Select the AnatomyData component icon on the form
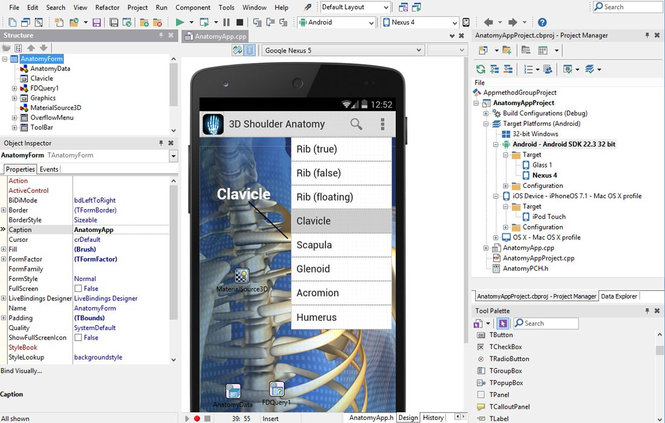Screen dimensions: 665x423 [x=233, y=391]
